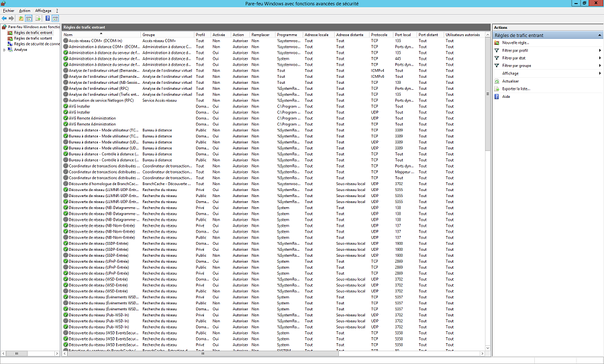The image size is (604, 364).
Task: Click the rule list horizontal scrollbar right arrow
Action: pyautogui.click(x=482, y=353)
